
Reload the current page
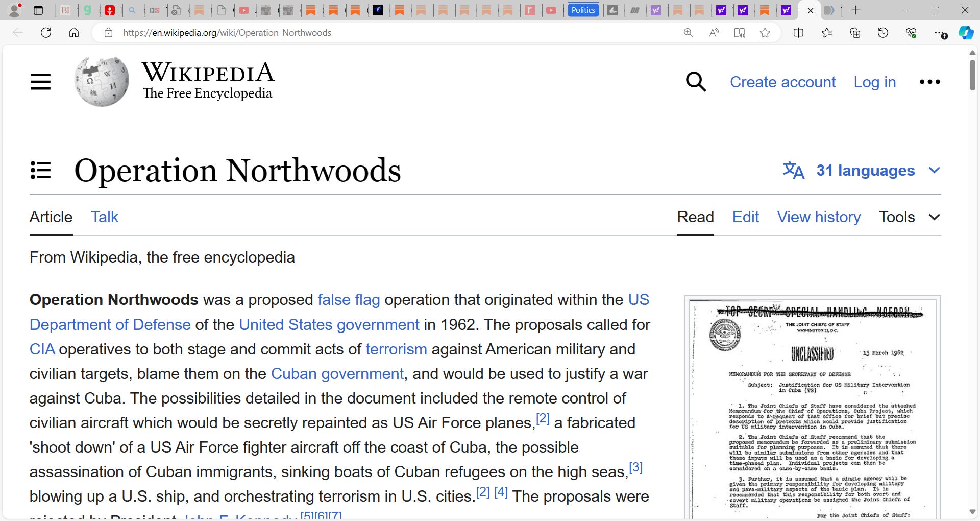46,33
